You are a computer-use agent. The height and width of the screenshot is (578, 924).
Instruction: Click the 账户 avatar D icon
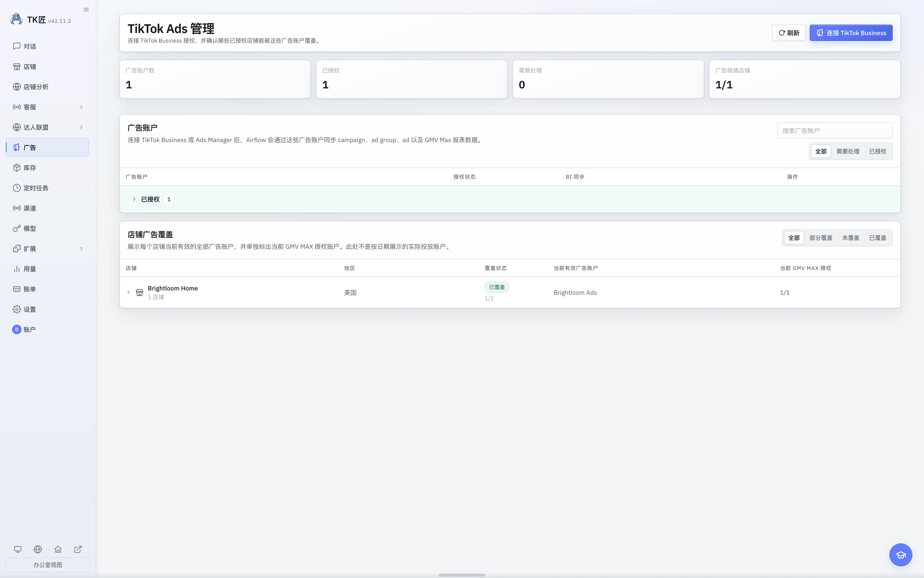(17, 329)
